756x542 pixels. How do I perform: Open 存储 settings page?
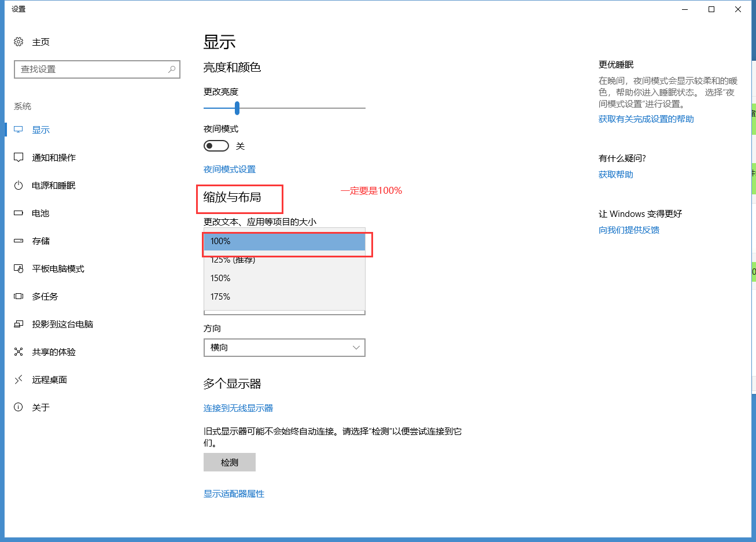tap(40, 241)
